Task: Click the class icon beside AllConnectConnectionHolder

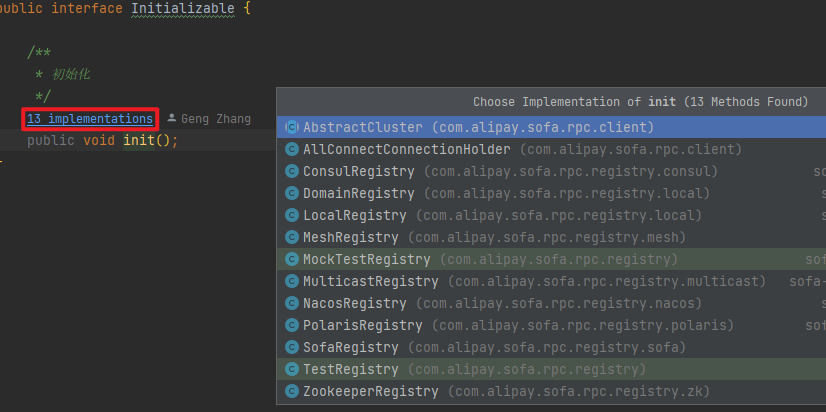Action: (292, 149)
